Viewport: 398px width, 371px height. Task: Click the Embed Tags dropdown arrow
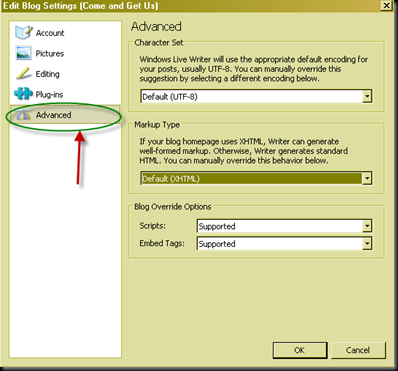point(367,244)
